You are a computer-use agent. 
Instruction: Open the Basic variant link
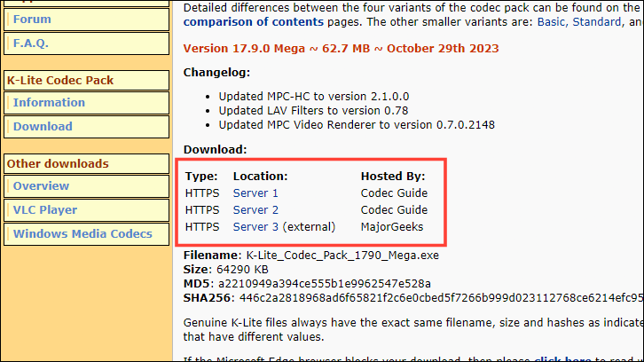click(x=553, y=22)
